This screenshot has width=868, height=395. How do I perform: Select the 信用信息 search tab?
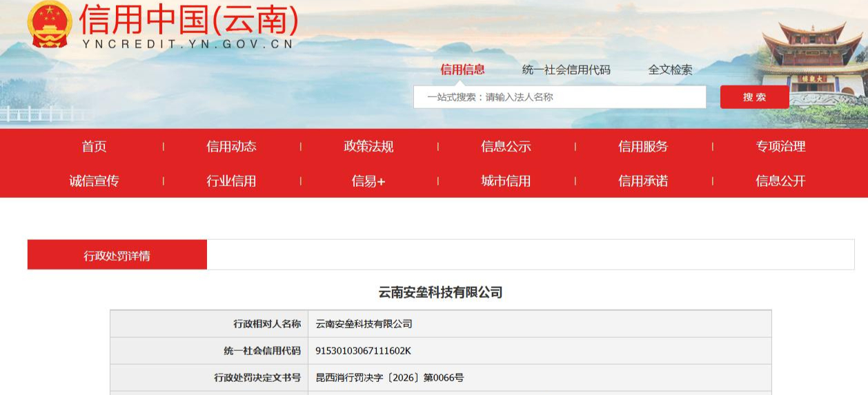(462, 70)
